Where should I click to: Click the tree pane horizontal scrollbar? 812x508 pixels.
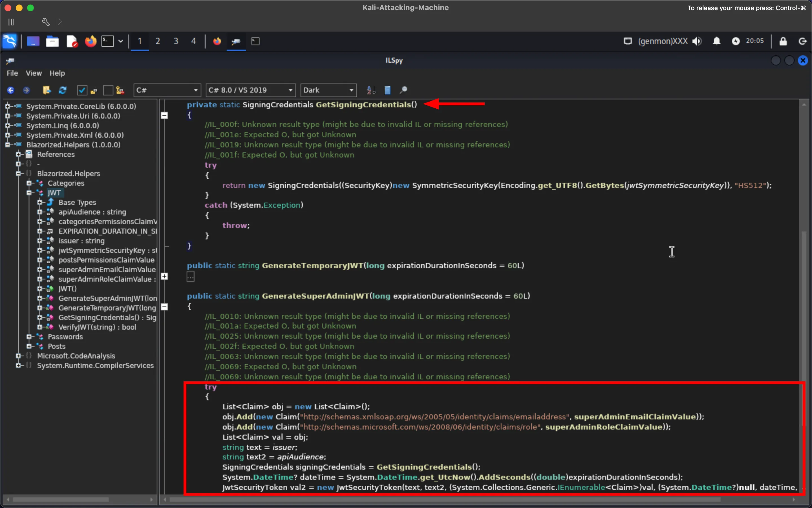tap(60, 500)
